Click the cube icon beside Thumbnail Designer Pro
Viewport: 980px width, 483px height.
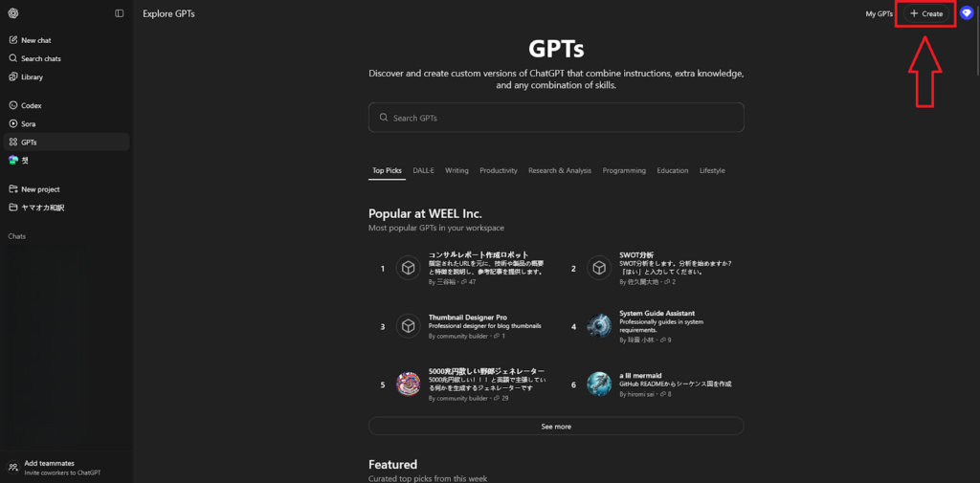click(408, 326)
